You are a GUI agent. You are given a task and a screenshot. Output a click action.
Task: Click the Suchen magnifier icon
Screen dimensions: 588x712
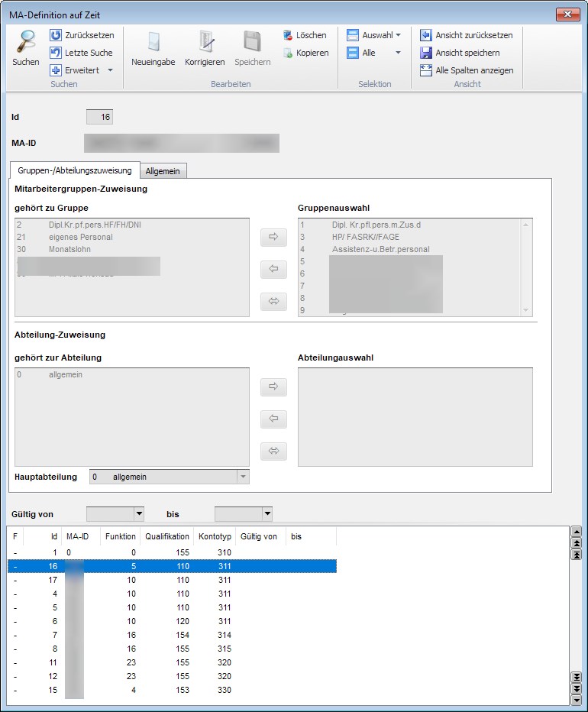coord(25,42)
